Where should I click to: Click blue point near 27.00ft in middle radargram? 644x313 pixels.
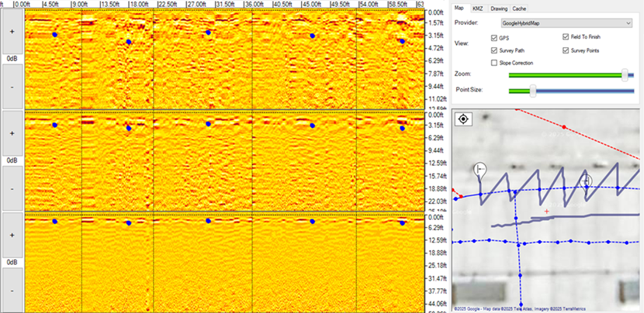208,124
